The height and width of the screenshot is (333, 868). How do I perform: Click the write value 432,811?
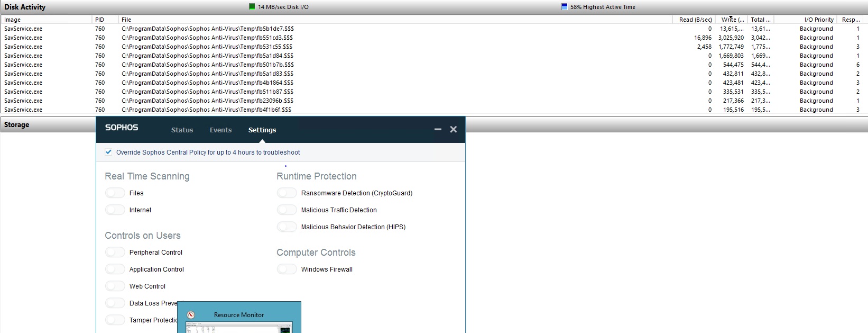pyautogui.click(x=733, y=74)
